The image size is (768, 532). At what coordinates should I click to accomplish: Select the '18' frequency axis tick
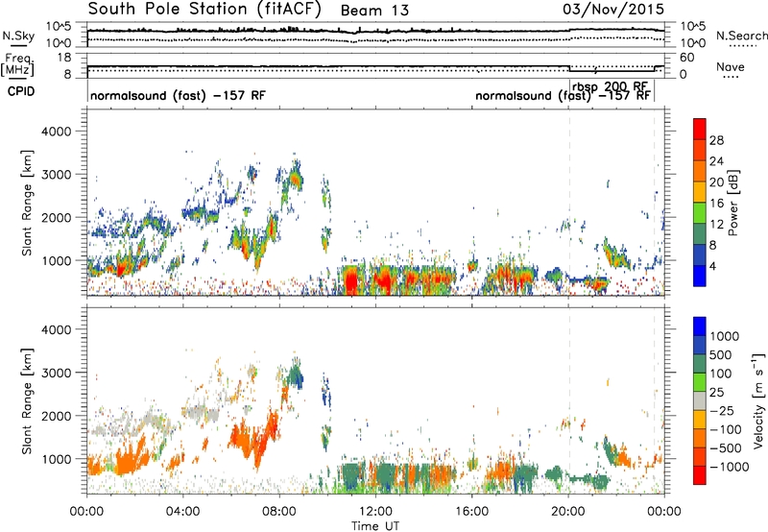point(63,58)
